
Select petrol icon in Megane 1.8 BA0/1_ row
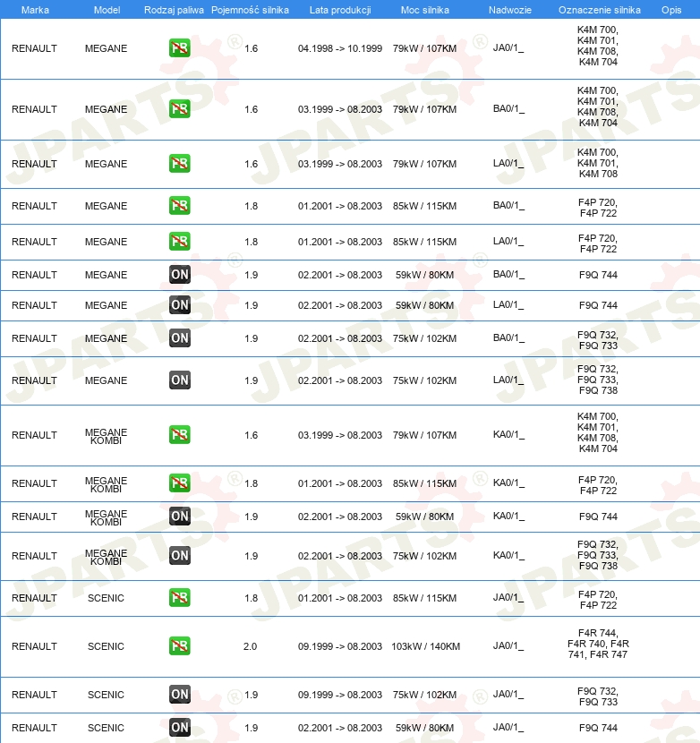(180, 206)
